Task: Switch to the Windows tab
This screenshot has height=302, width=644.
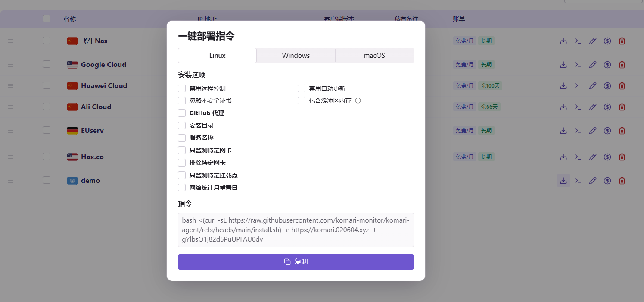Action: click(x=296, y=56)
